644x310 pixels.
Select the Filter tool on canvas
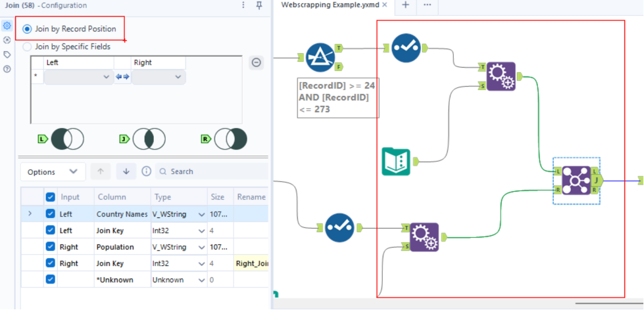[x=321, y=58]
